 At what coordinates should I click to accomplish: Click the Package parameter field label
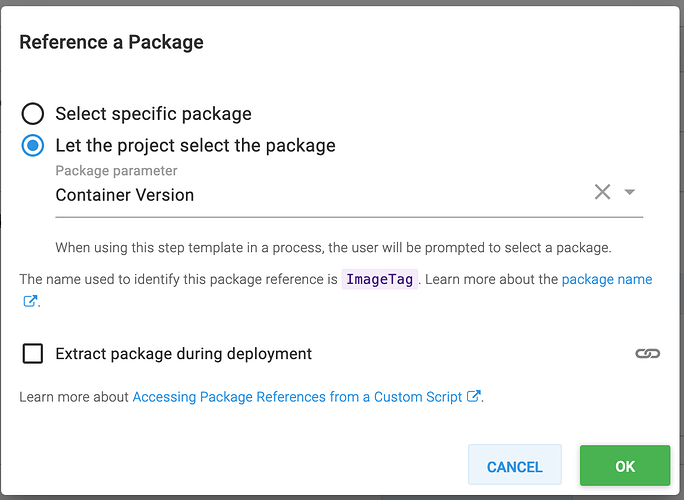pyautogui.click(x=116, y=171)
